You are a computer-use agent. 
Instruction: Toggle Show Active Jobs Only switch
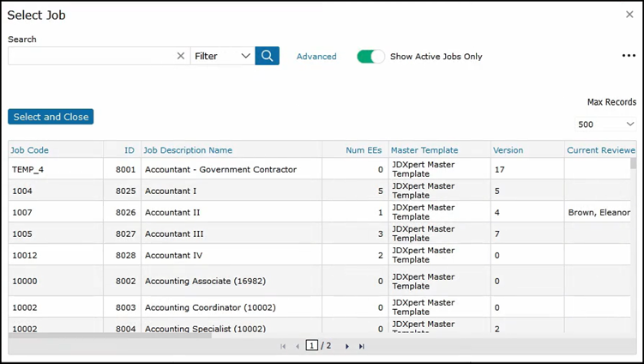370,57
